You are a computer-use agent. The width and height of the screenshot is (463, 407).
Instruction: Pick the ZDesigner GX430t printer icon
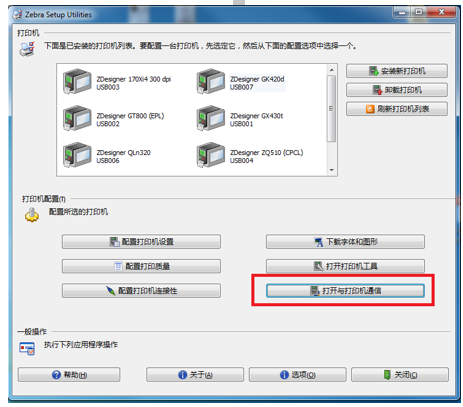[x=210, y=118]
